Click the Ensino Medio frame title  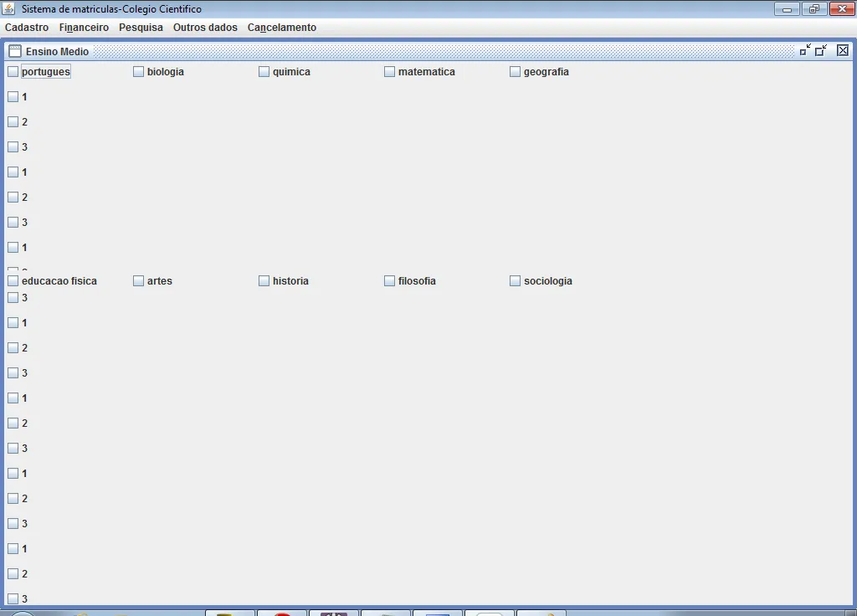58,51
